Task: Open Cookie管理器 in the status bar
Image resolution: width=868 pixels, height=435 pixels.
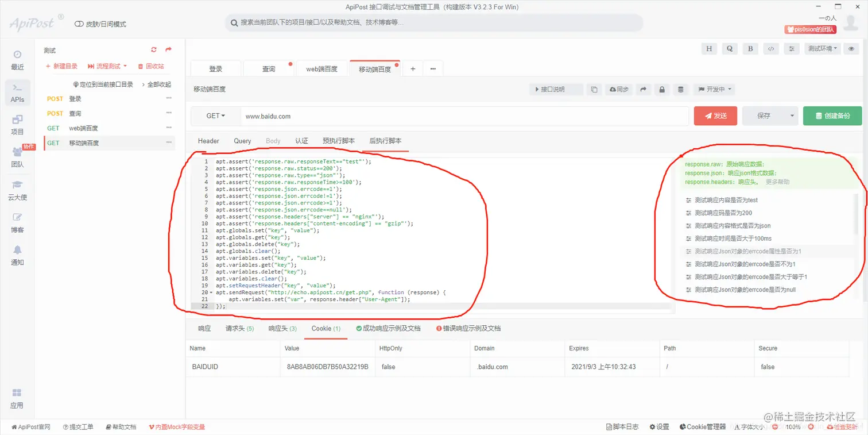Action: (703, 427)
